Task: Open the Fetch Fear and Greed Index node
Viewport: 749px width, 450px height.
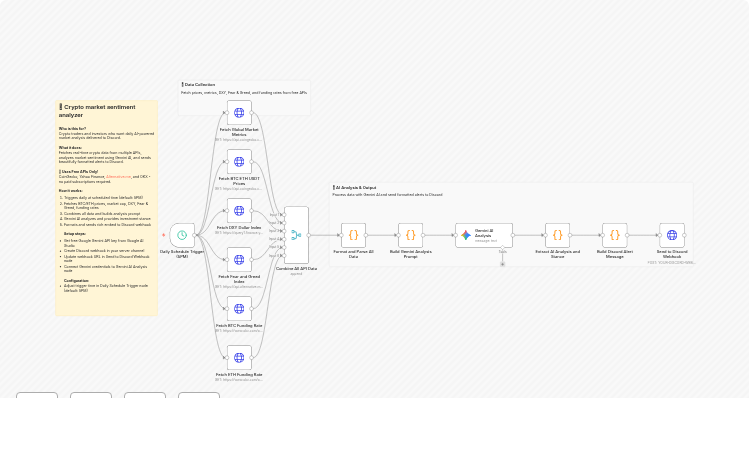Action: pyautogui.click(x=239, y=260)
